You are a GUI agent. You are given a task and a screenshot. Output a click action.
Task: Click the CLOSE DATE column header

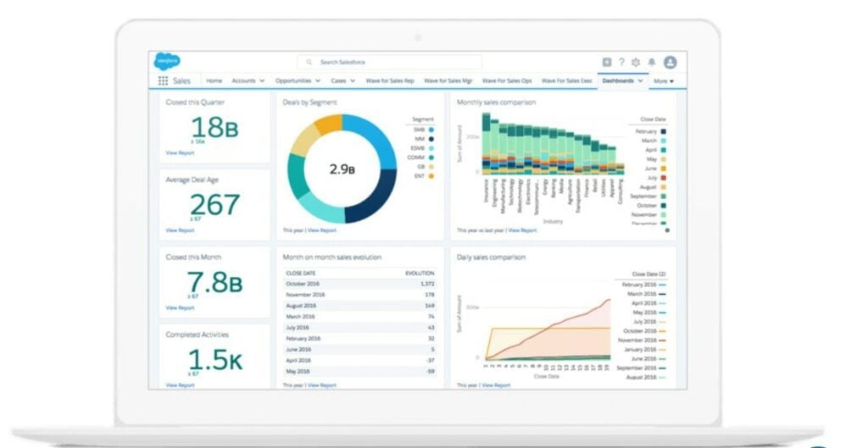[301, 274]
